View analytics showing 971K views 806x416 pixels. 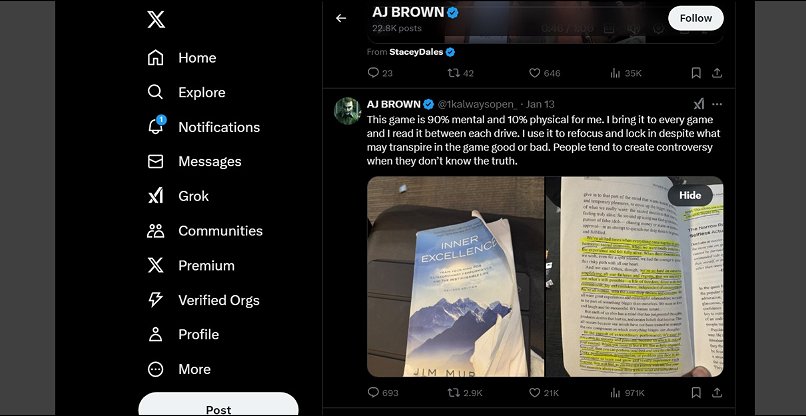point(627,393)
